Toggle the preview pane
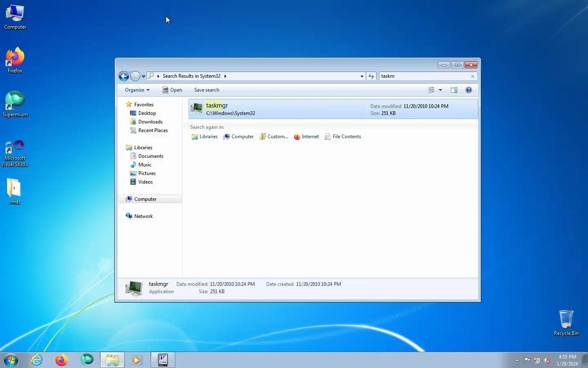 tap(454, 90)
